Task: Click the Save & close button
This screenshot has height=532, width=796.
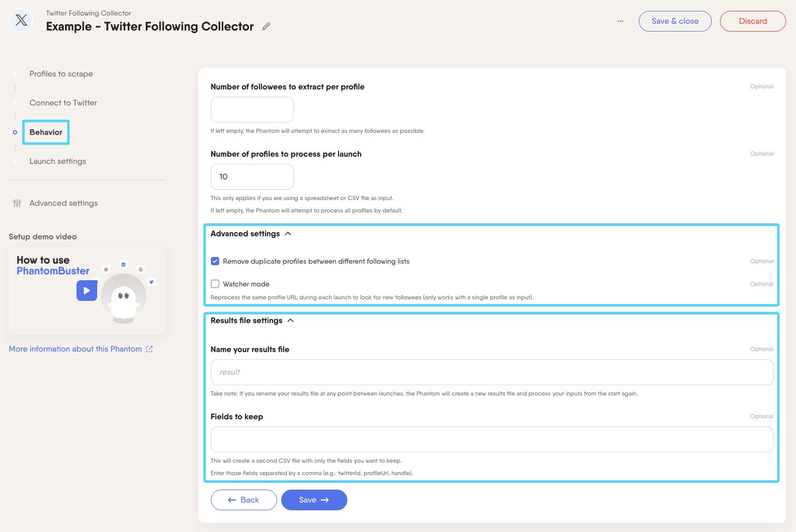Action: 675,21
